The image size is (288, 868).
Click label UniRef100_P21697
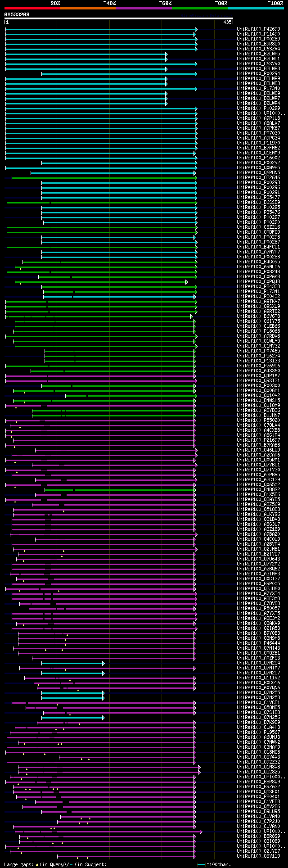coord(258,440)
